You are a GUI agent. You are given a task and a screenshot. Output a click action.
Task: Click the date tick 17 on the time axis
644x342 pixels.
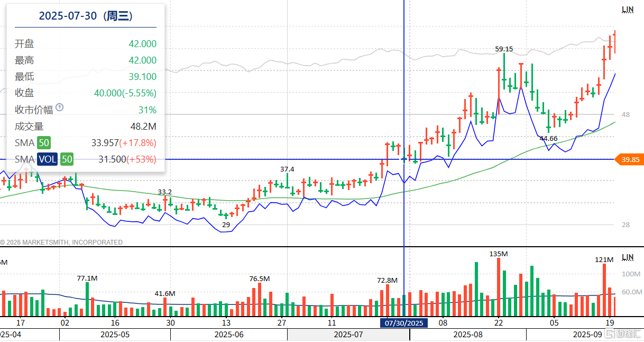click(x=21, y=323)
